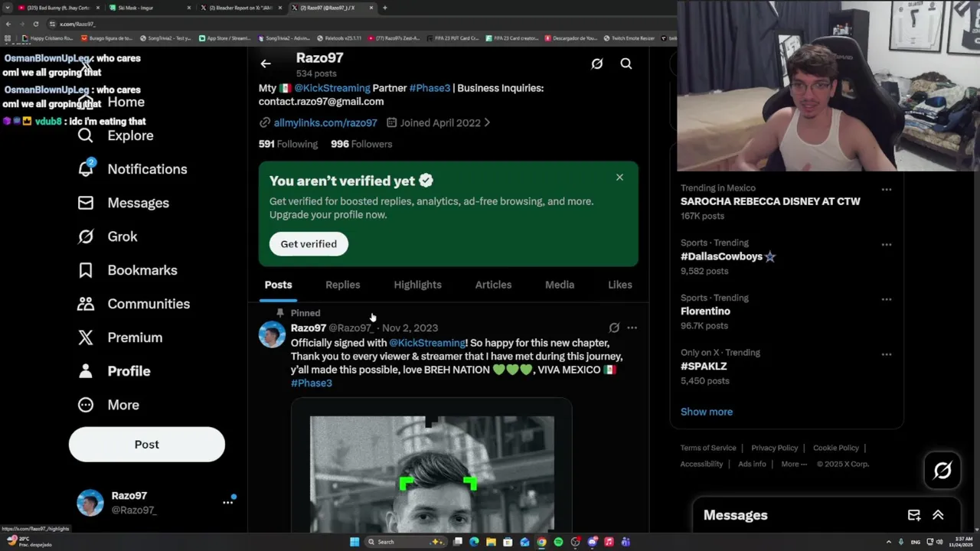Click the #Phase3 hashtag in bio
Screen dimensions: 980x551
point(430,88)
